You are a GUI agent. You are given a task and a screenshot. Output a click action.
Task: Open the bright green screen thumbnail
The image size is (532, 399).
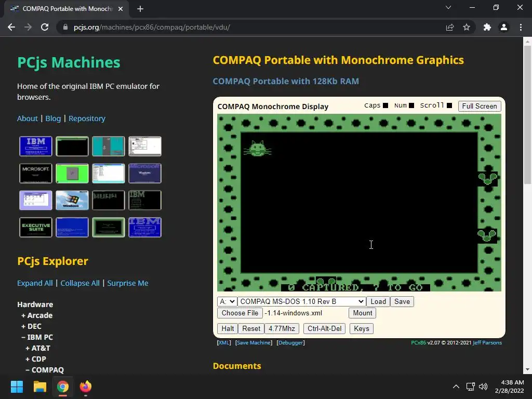[x=72, y=173]
